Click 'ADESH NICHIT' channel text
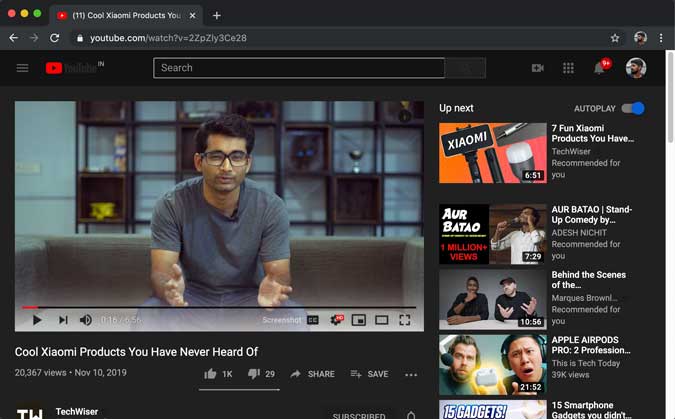The image size is (675, 419). pyautogui.click(x=579, y=233)
